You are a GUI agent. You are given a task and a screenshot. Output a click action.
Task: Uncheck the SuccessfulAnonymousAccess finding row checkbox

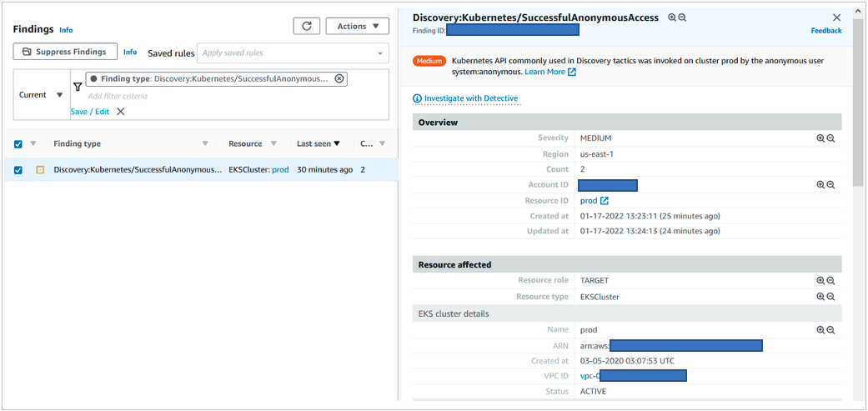tap(18, 170)
